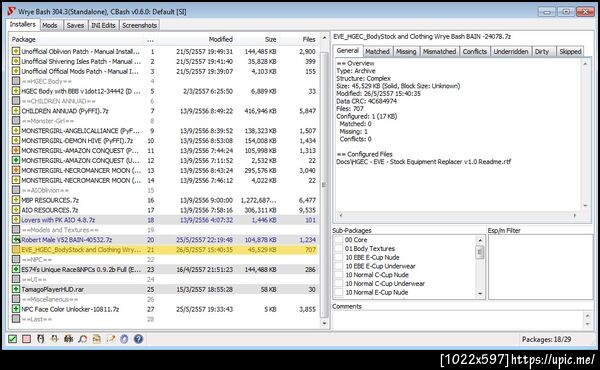This screenshot has height=370, width=600.
Task: Click inside the Comments text box
Action: point(458,319)
